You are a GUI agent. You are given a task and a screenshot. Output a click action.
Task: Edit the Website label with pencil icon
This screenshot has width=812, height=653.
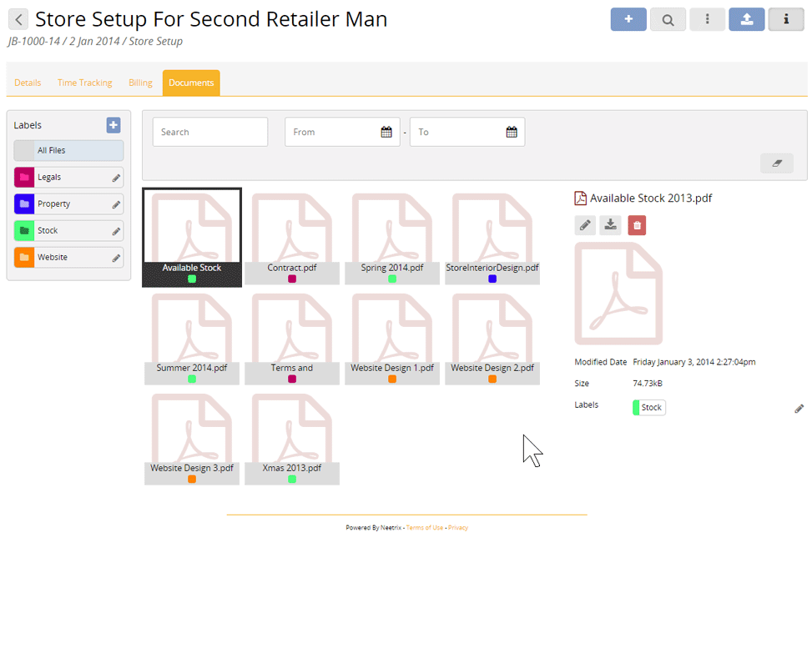pyautogui.click(x=116, y=259)
